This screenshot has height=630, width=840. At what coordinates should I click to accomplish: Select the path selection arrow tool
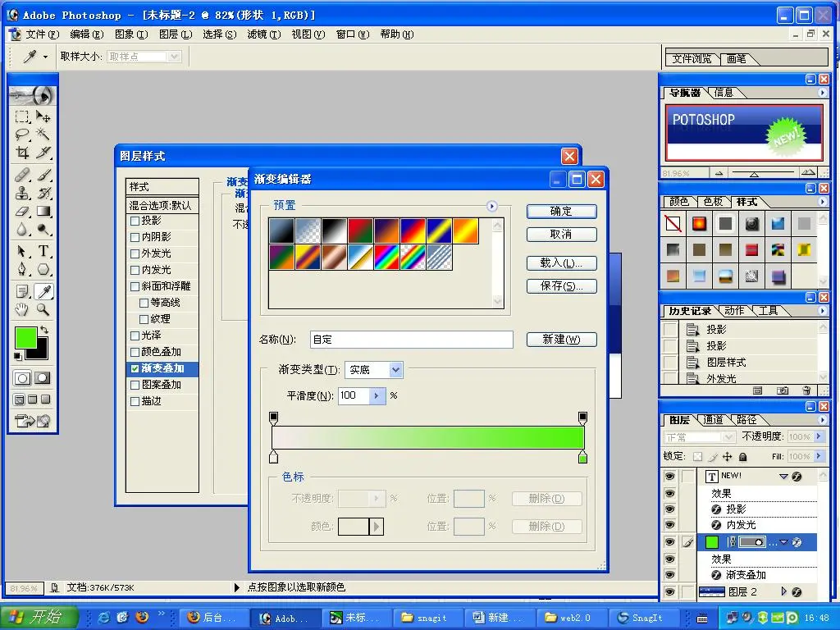click(22, 251)
